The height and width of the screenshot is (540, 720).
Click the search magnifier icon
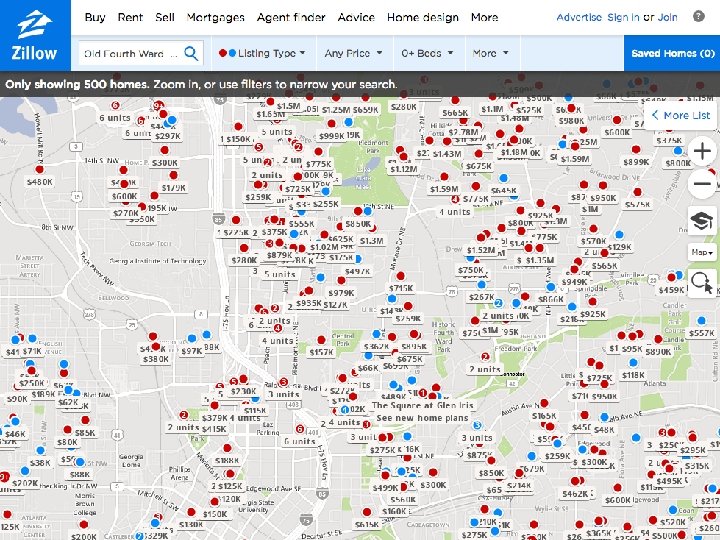[x=191, y=53]
